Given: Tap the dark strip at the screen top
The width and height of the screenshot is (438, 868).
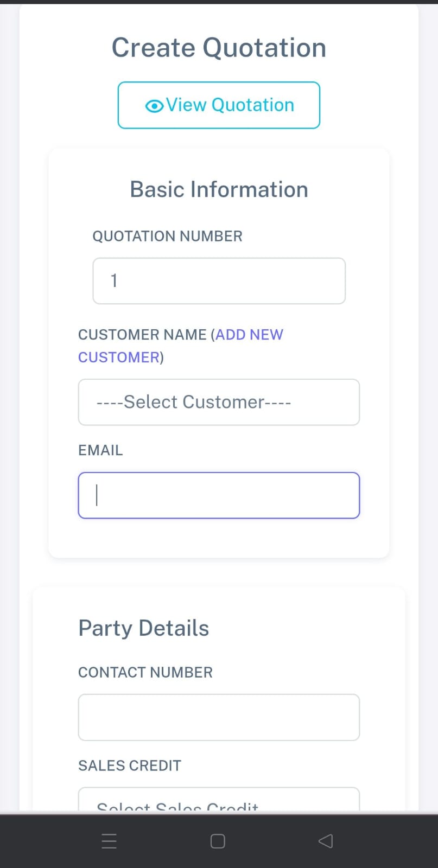Looking at the screenshot, I should pos(219,2).
